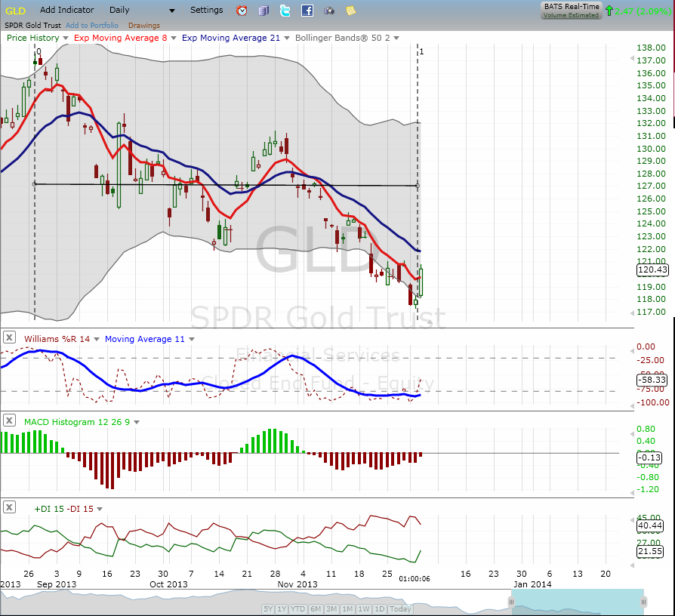The width and height of the screenshot is (675, 616).
Task: Click the 120.43 current price tag
Action: [652, 270]
